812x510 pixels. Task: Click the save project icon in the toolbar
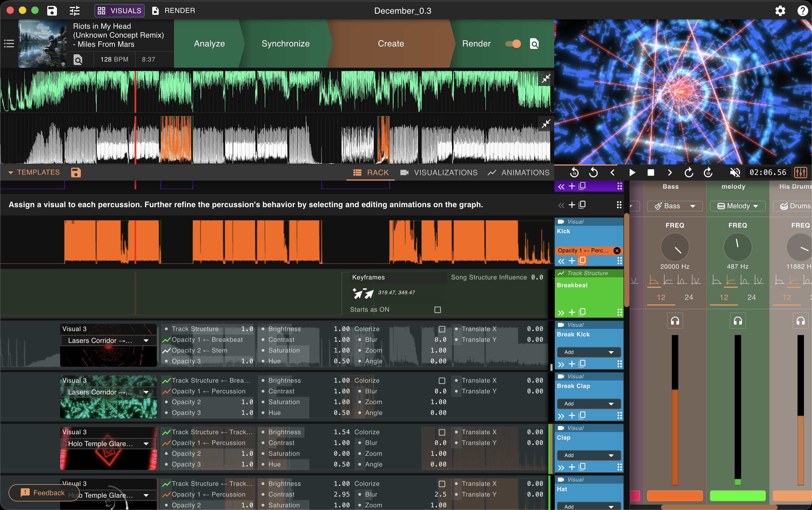[x=52, y=10]
